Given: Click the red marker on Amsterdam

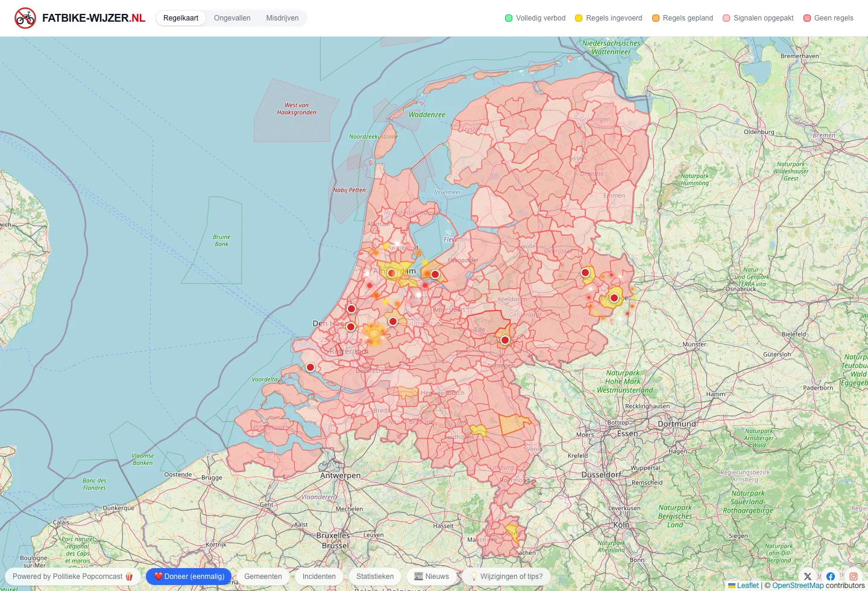Looking at the screenshot, I should (x=392, y=273).
